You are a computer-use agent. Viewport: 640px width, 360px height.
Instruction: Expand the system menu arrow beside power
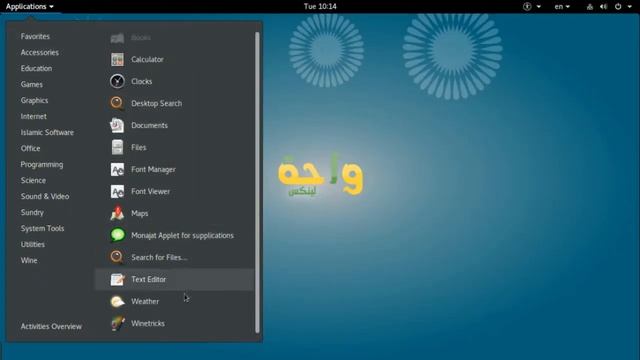[x=629, y=7]
